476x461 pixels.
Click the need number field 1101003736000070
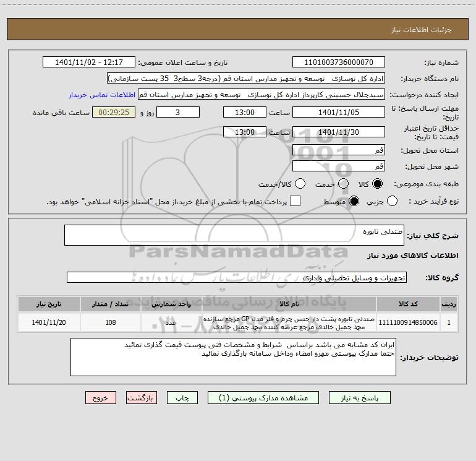(339, 62)
